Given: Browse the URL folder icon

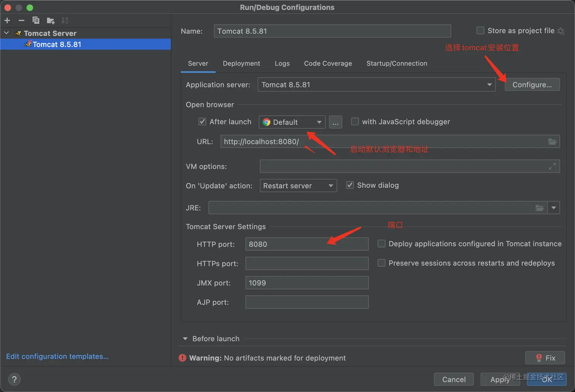Looking at the screenshot, I should [552, 142].
